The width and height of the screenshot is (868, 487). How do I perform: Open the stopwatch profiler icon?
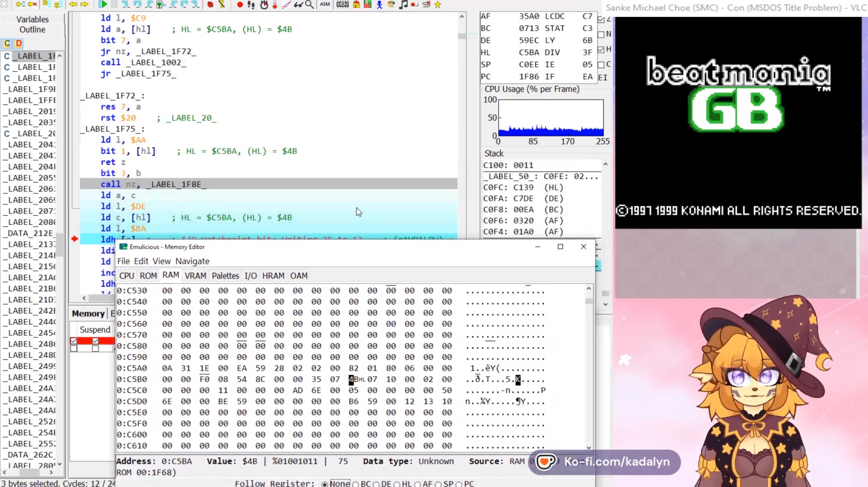(x=264, y=4)
